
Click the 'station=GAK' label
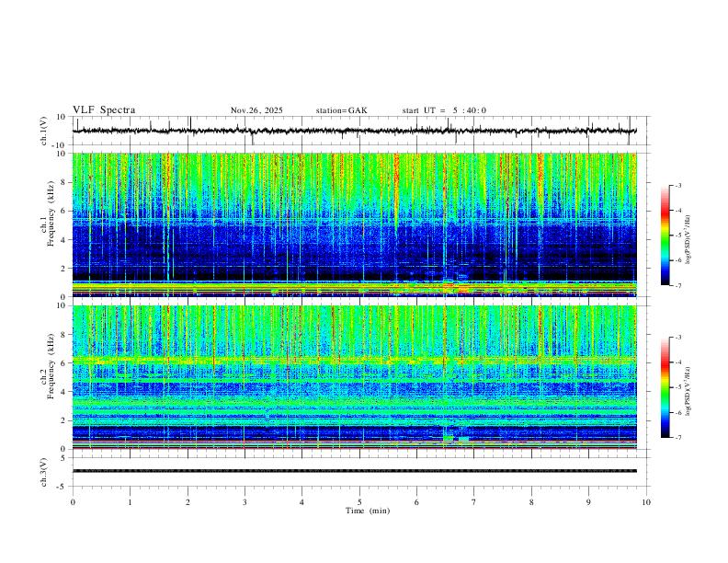pyautogui.click(x=341, y=110)
